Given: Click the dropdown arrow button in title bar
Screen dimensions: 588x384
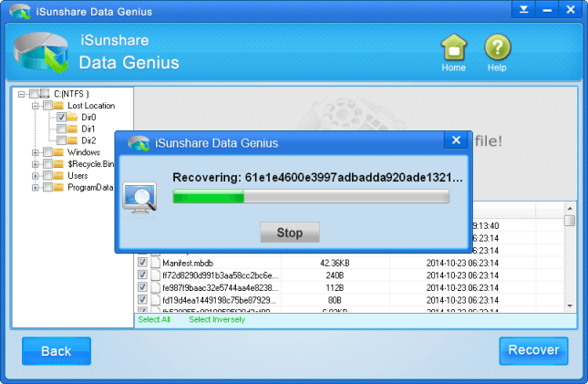Looking at the screenshot, I should pos(523,10).
